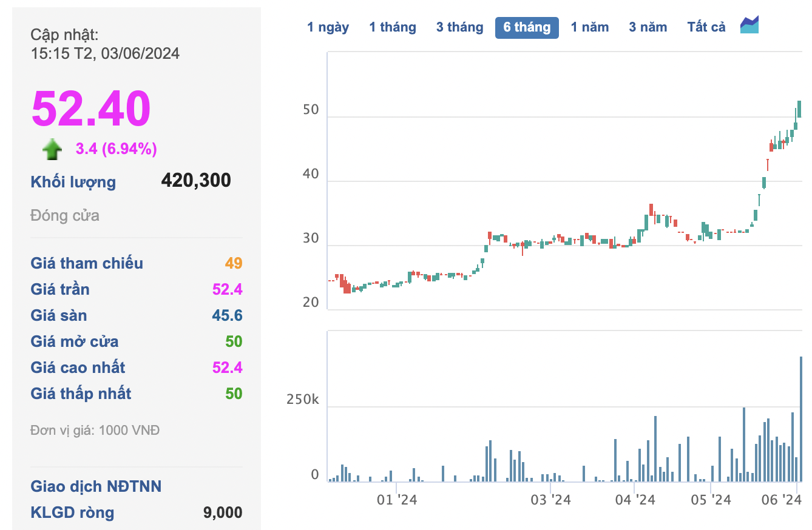Click the 250k volume axis label
This screenshot has width=812, height=530.
[x=303, y=400]
